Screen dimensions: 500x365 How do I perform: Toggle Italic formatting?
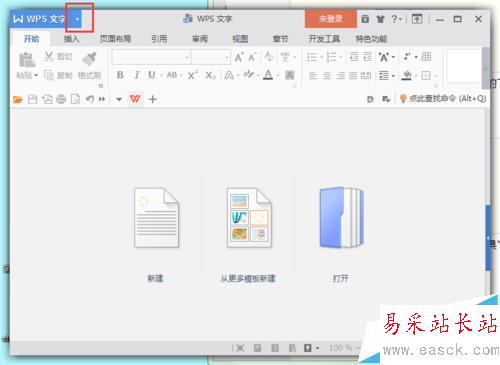(x=137, y=75)
